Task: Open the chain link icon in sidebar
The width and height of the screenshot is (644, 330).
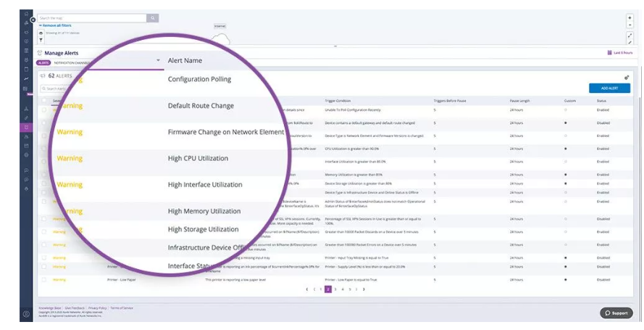Action: 26,118
